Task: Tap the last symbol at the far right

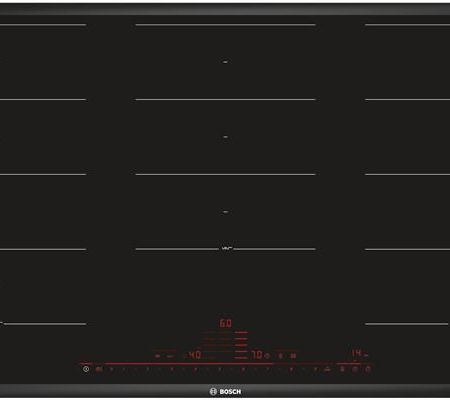Action: coord(368,369)
